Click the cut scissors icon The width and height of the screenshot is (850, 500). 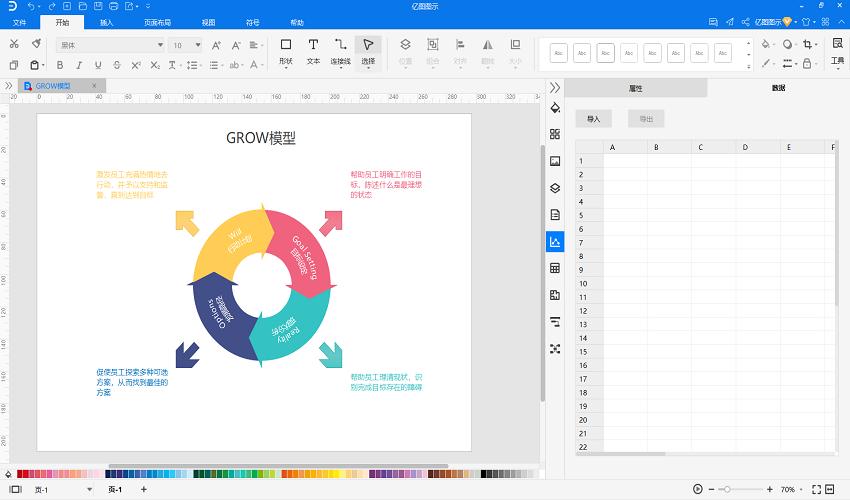click(x=14, y=44)
